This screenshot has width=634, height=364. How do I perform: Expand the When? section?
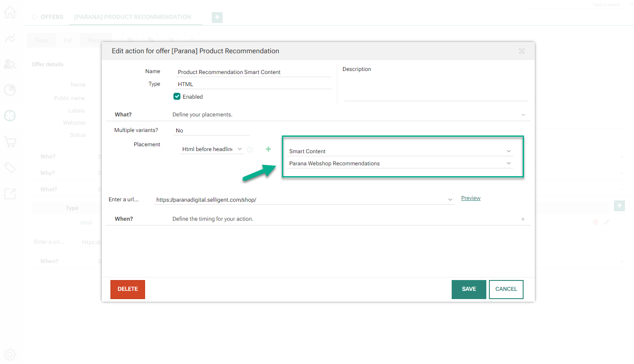(523, 219)
